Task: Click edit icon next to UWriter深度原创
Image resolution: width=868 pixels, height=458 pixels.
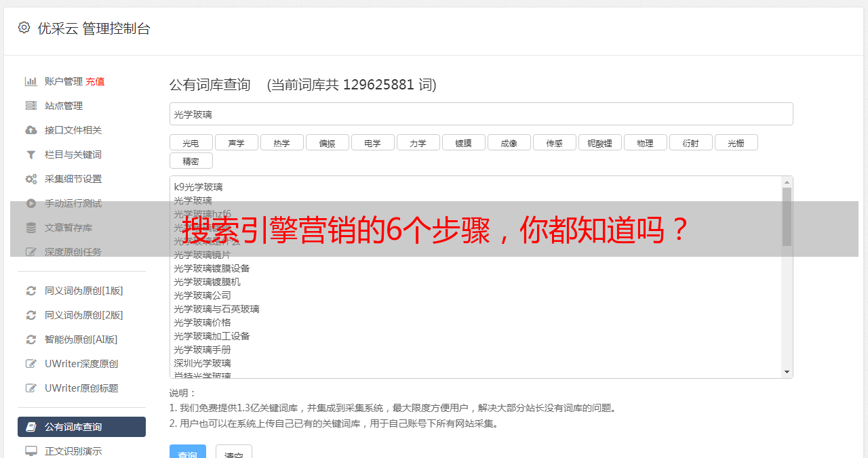Action: pos(31,364)
